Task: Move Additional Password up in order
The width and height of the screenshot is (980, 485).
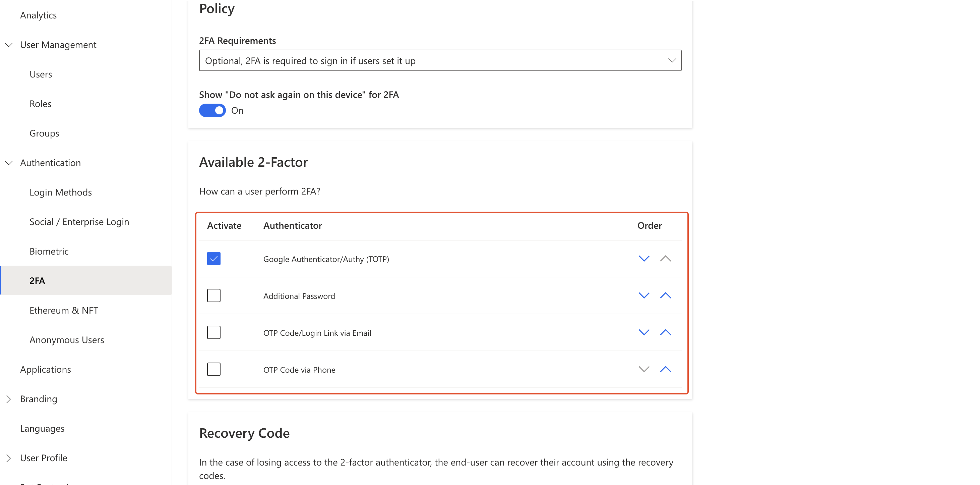Action: click(x=665, y=295)
